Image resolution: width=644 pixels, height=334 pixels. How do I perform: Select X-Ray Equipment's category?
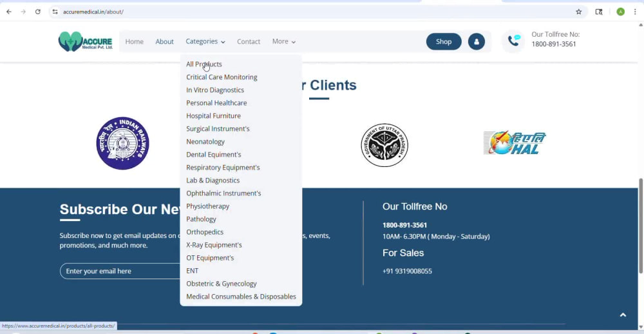[214, 245]
